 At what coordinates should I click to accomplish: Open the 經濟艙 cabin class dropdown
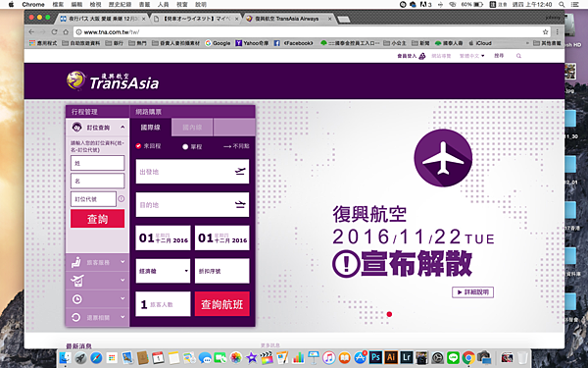click(163, 271)
